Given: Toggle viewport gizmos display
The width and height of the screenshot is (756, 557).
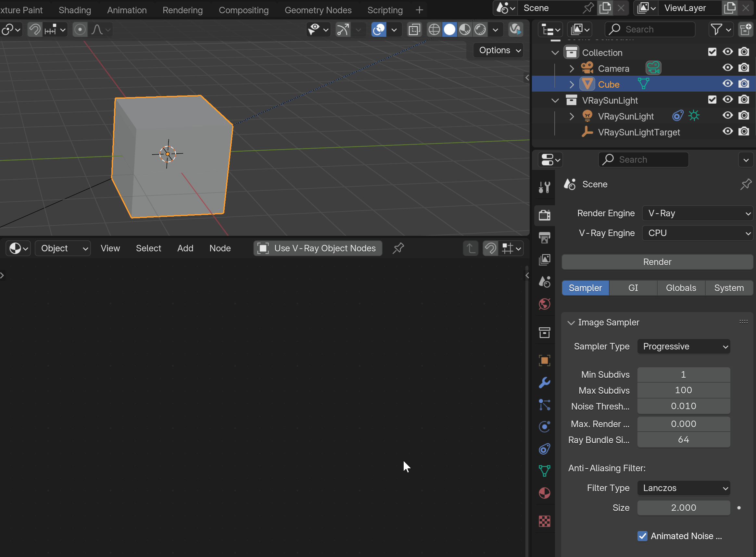Looking at the screenshot, I should (x=343, y=30).
